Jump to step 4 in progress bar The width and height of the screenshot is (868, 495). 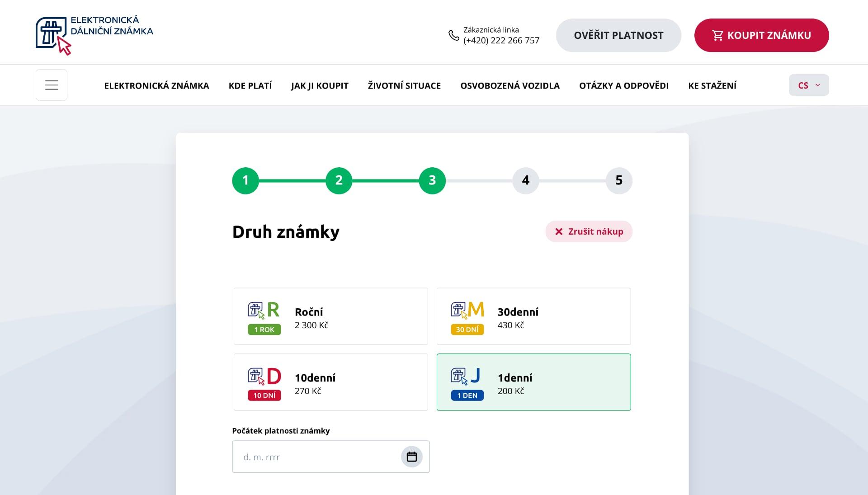click(526, 181)
